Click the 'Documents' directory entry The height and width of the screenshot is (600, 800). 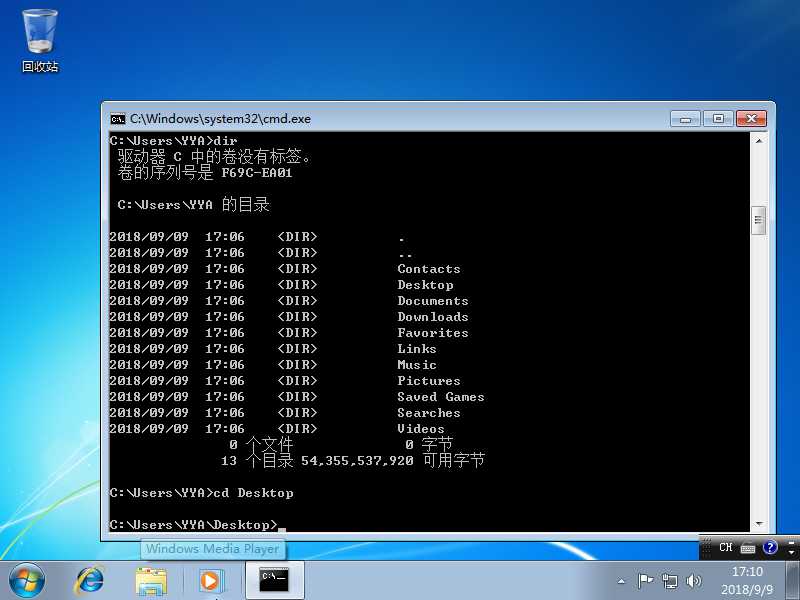click(433, 301)
